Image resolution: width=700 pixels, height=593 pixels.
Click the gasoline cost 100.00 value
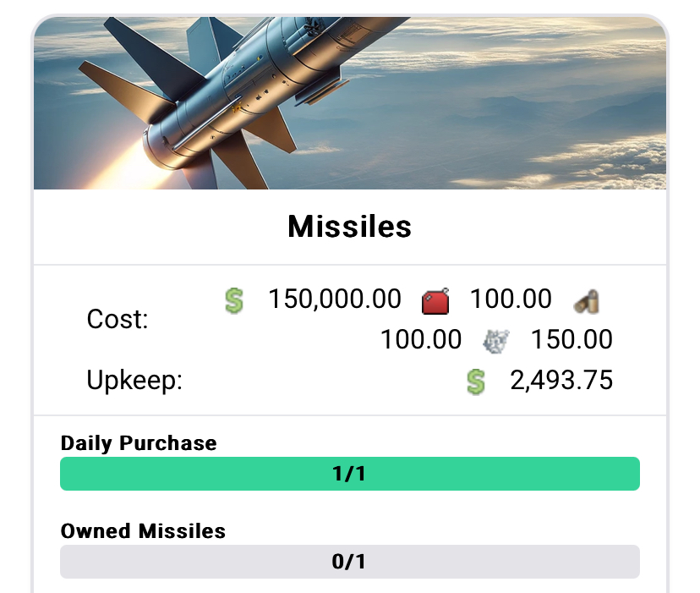pos(511,299)
